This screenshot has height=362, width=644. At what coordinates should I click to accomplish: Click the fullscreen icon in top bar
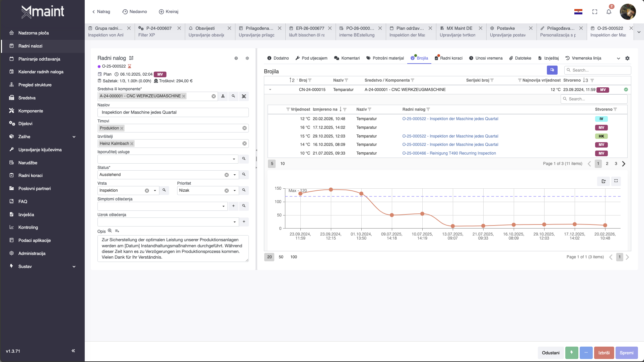595,12
